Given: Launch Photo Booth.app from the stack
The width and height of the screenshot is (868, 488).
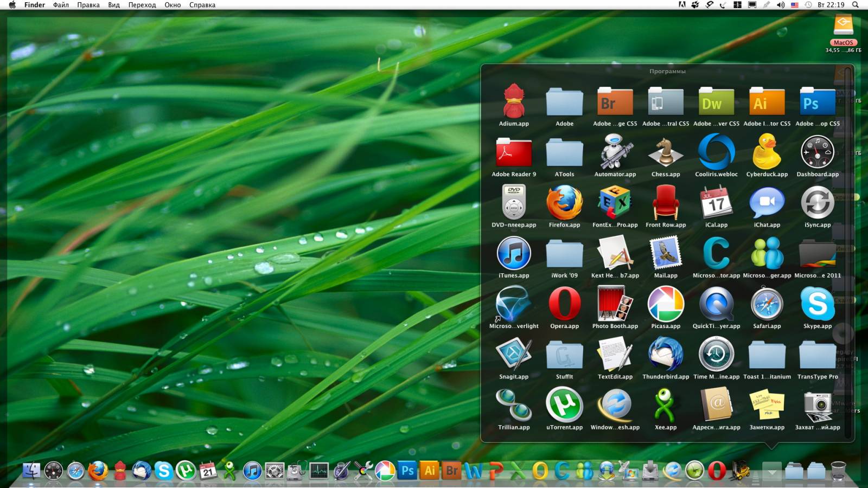Looking at the screenshot, I should [615, 304].
